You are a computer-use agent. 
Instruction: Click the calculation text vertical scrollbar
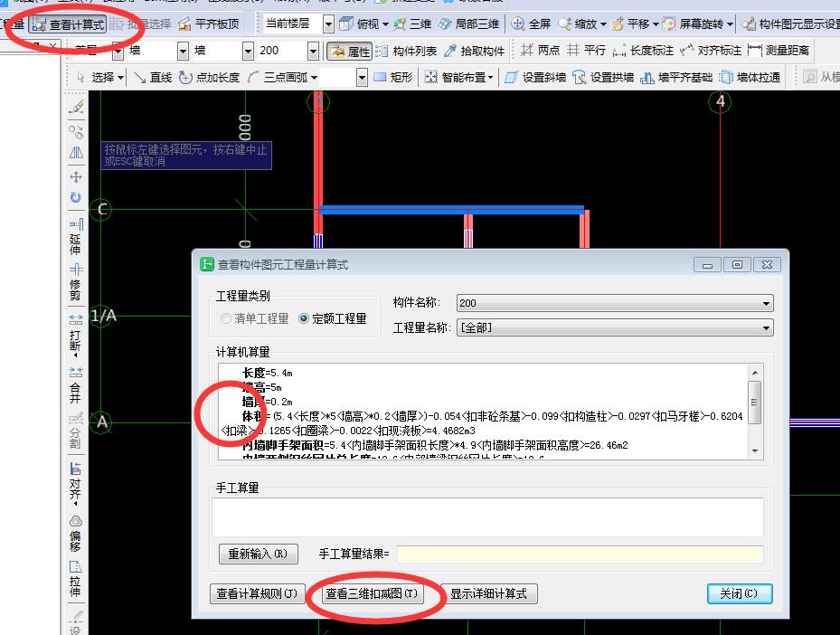click(x=754, y=403)
